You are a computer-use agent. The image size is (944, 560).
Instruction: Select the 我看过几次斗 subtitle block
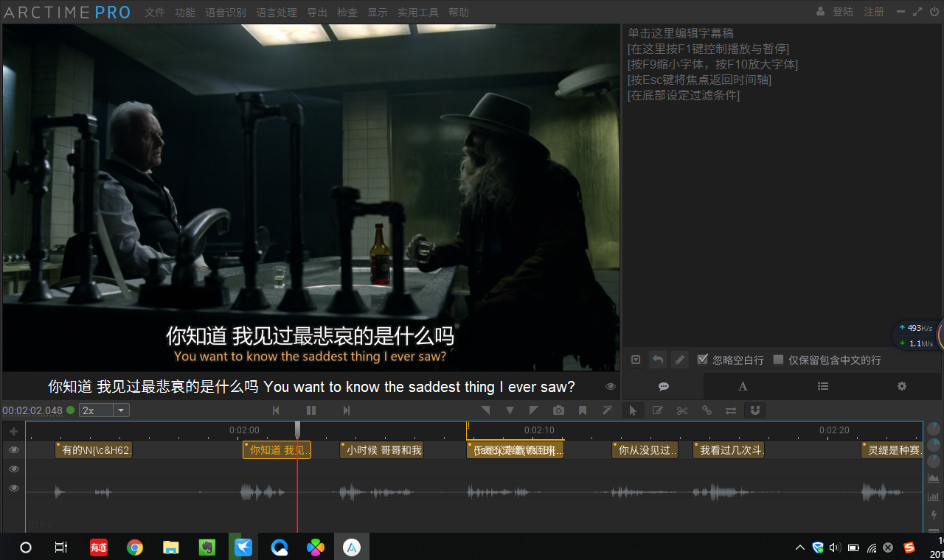[x=729, y=450]
